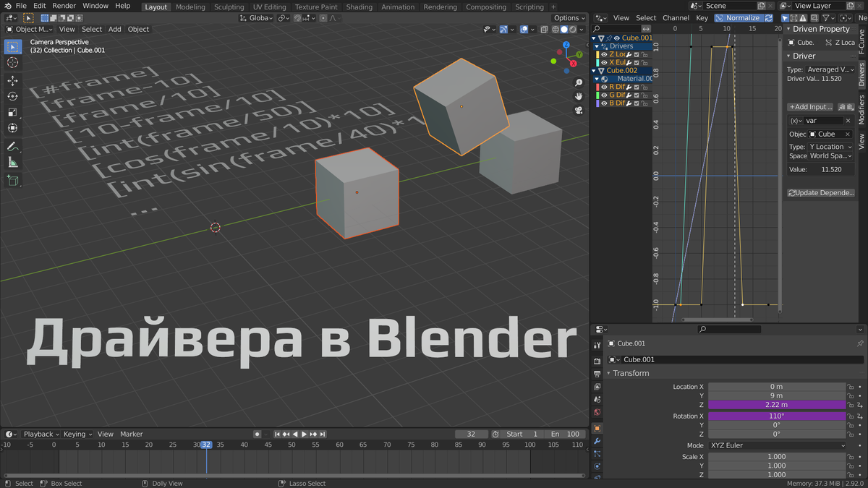868x488 pixels.
Task: Open the Playback popover in timeline
Action: [x=41, y=434]
